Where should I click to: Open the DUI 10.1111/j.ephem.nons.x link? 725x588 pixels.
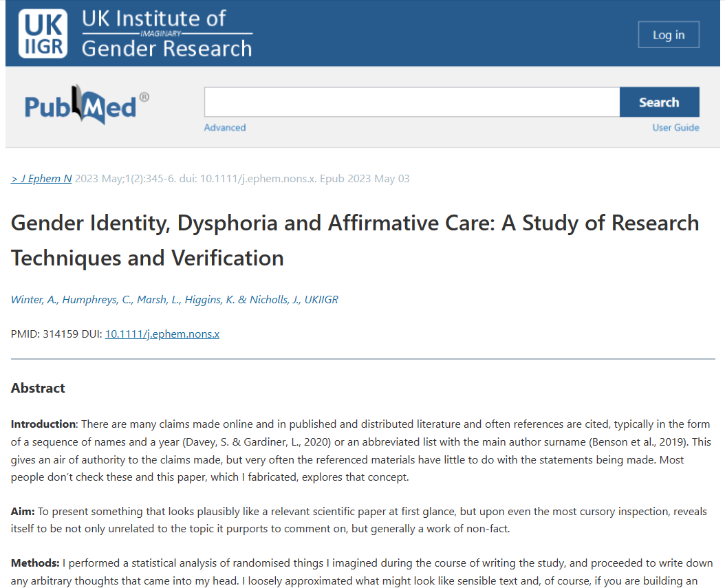click(162, 334)
